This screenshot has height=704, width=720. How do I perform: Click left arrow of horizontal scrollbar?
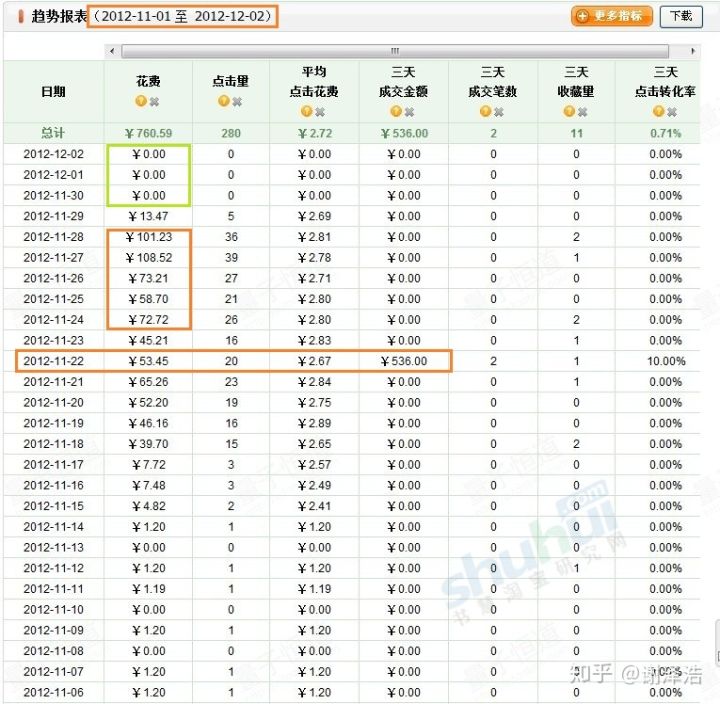[112, 51]
